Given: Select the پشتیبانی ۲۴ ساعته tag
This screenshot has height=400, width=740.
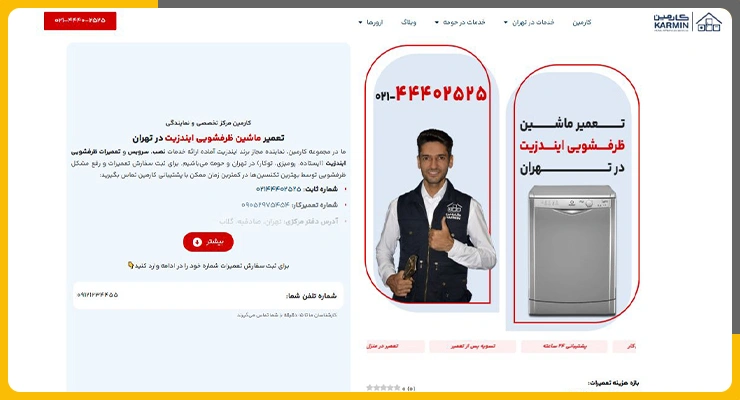Looking at the screenshot, I should [564, 346].
